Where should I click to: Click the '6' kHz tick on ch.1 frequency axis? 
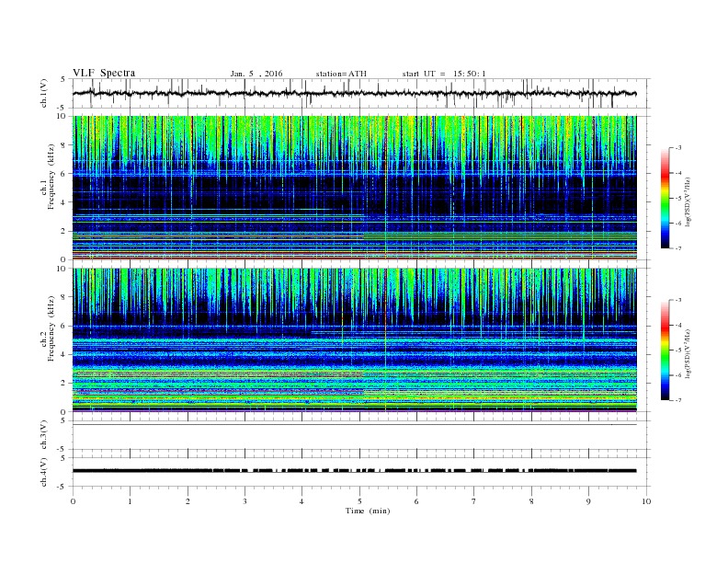64,174
